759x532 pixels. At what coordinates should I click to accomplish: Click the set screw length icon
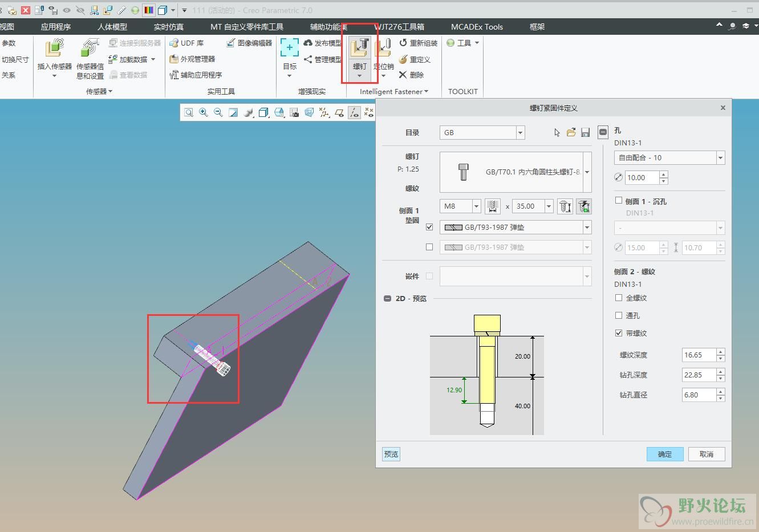click(565, 206)
